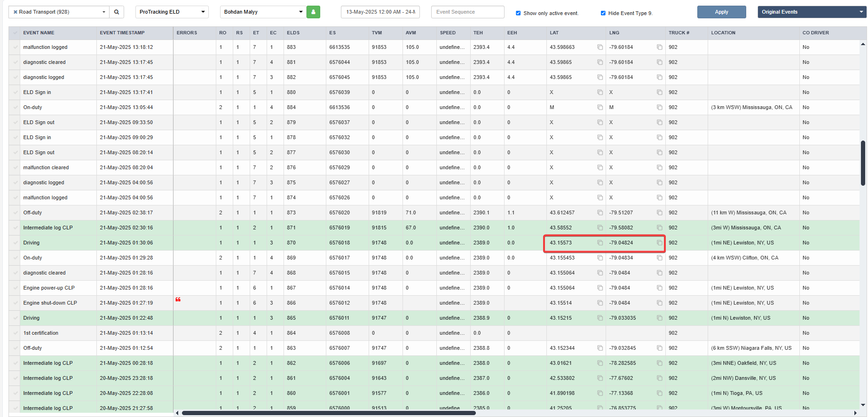Viewport: 868px width, 417px height.
Task: Open the Original Events dropdown
Action: (x=812, y=12)
